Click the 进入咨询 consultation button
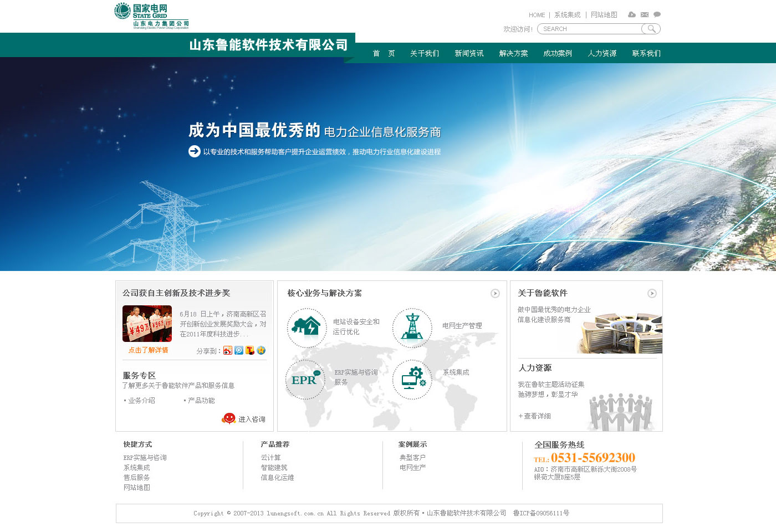 244,419
